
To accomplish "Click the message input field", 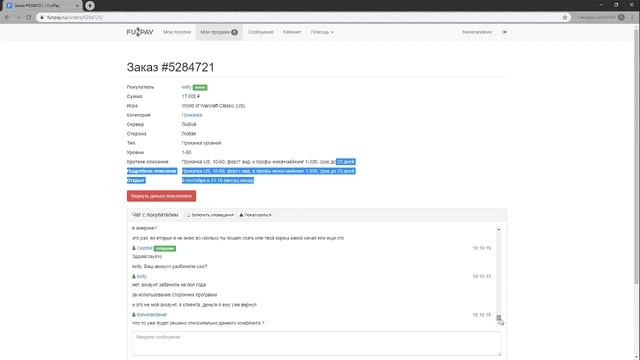I will (x=316, y=343).
